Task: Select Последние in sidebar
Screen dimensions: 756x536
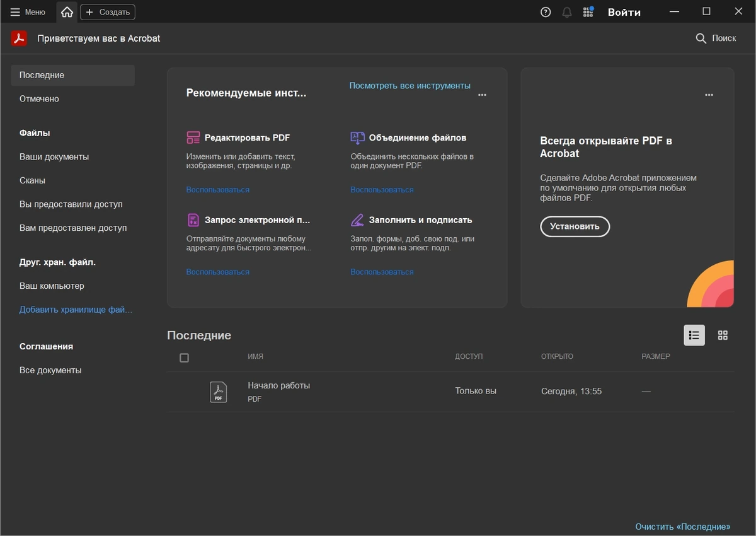Action: [x=73, y=75]
